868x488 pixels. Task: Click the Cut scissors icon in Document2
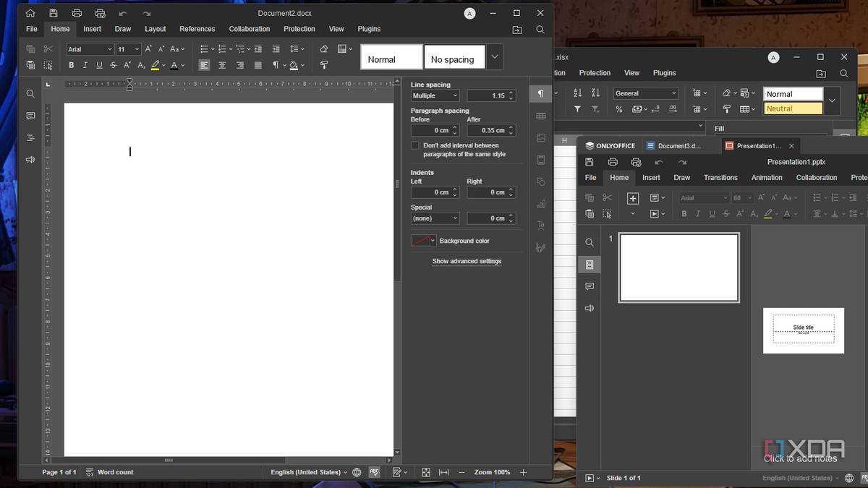(x=48, y=48)
